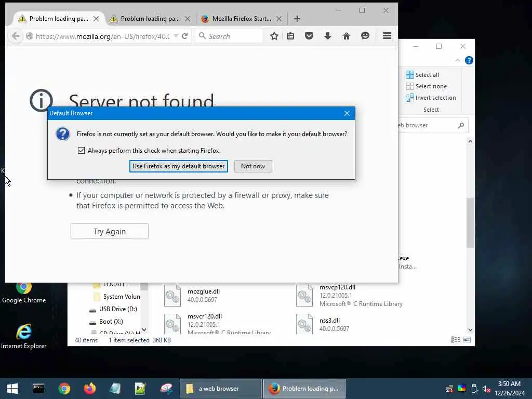Close the Mozilla Firefox Start tab
Viewport: 532px width, 399px height.
(279, 19)
